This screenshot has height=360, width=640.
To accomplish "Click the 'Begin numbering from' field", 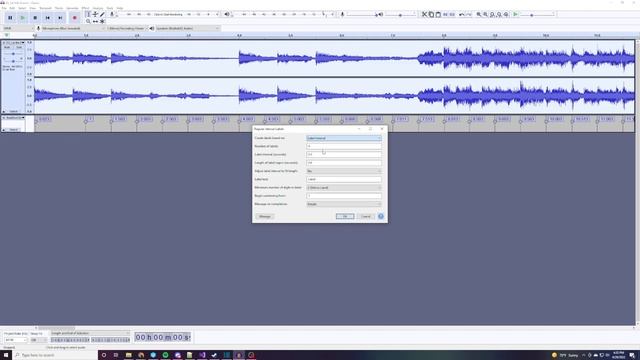I will pos(344,196).
